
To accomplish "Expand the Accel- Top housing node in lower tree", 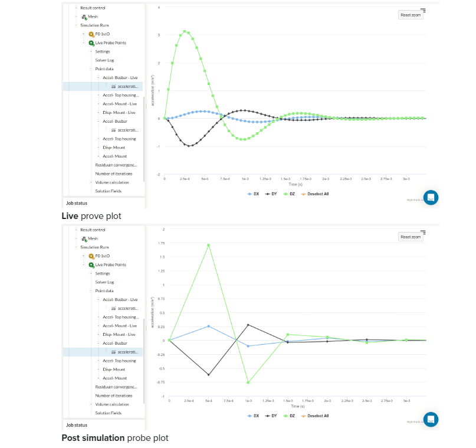I will tap(98, 361).
